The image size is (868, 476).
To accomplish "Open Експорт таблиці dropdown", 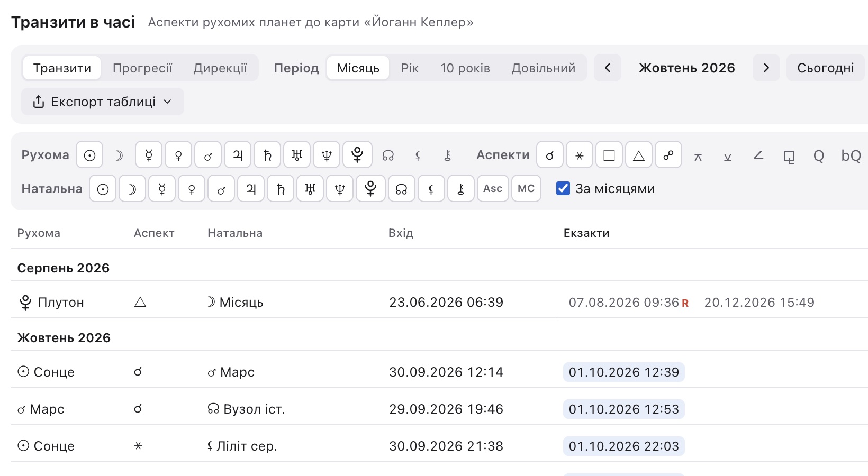I will pos(103,102).
